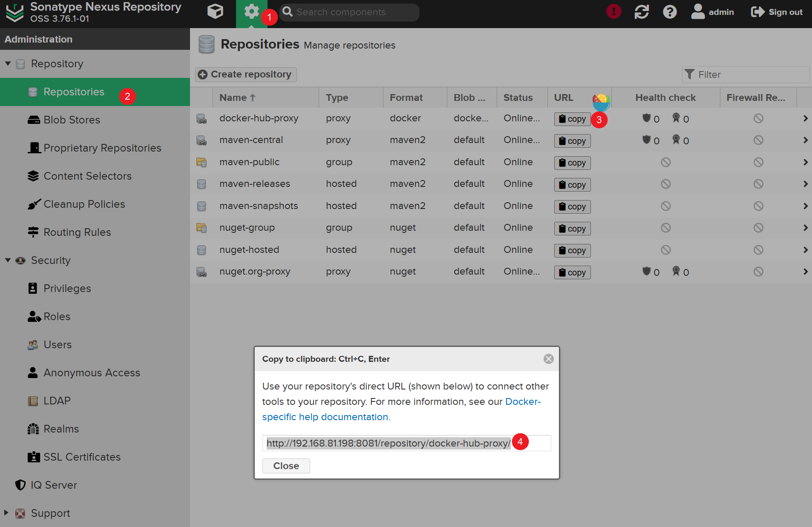
Task: Copy URL of maven-snapshots
Action: [x=572, y=206]
